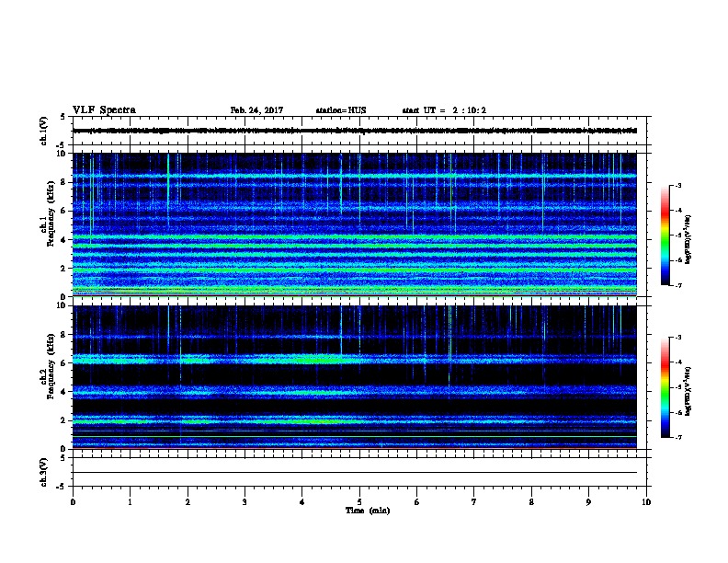Click the ch.1 frequency tick label "4"
This screenshot has width=728, height=563.
63,240
